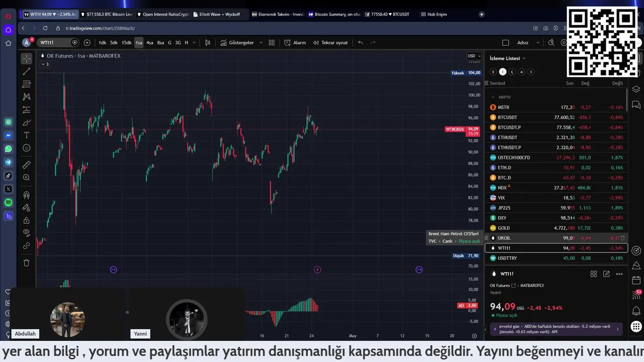Collapse the KRİPTO watchlist section
This screenshot has width=644, height=362.
(x=493, y=97)
